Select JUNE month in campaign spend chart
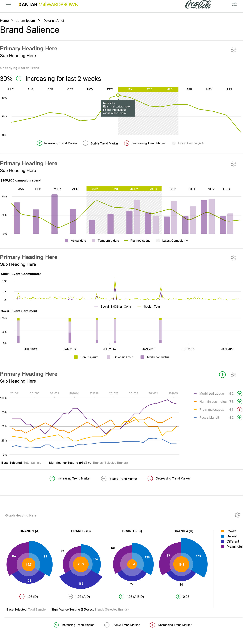Screen dimensions: 243x644 (115, 189)
